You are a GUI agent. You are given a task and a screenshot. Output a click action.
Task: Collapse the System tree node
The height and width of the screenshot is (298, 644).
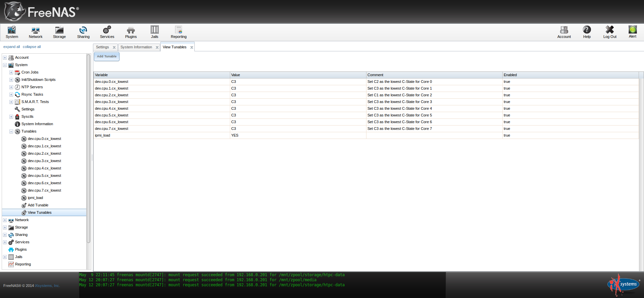click(5, 65)
